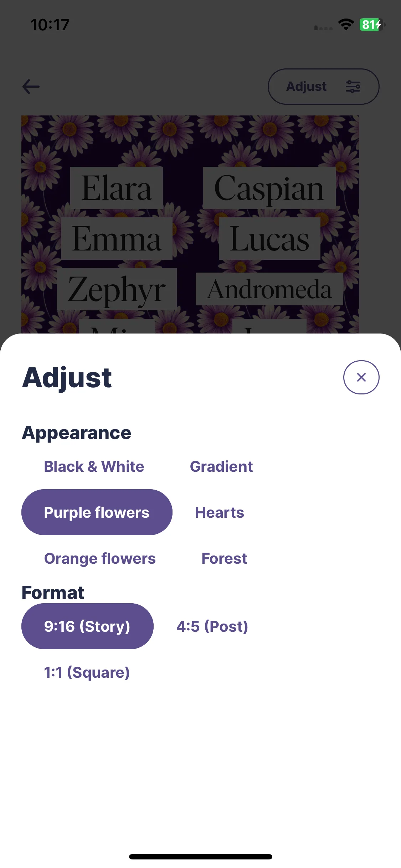Select Purple flowers appearance

[97, 512]
